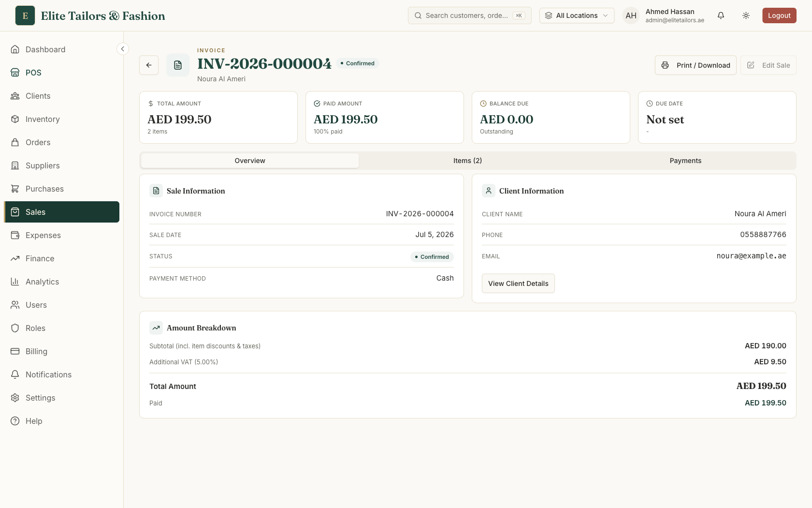812x508 pixels.
Task: Click the Orders bag icon
Action: pyautogui.click(x=15, y=142)
